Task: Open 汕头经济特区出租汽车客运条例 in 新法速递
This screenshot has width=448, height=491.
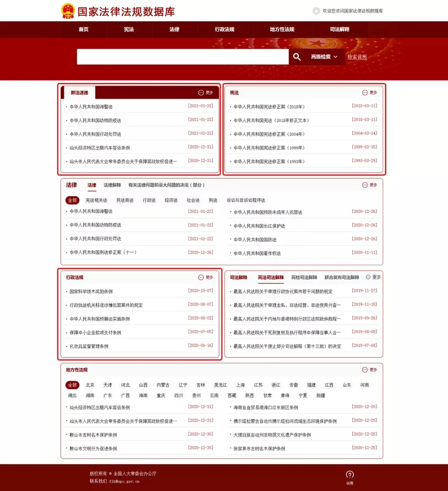Action: [100, 148]
